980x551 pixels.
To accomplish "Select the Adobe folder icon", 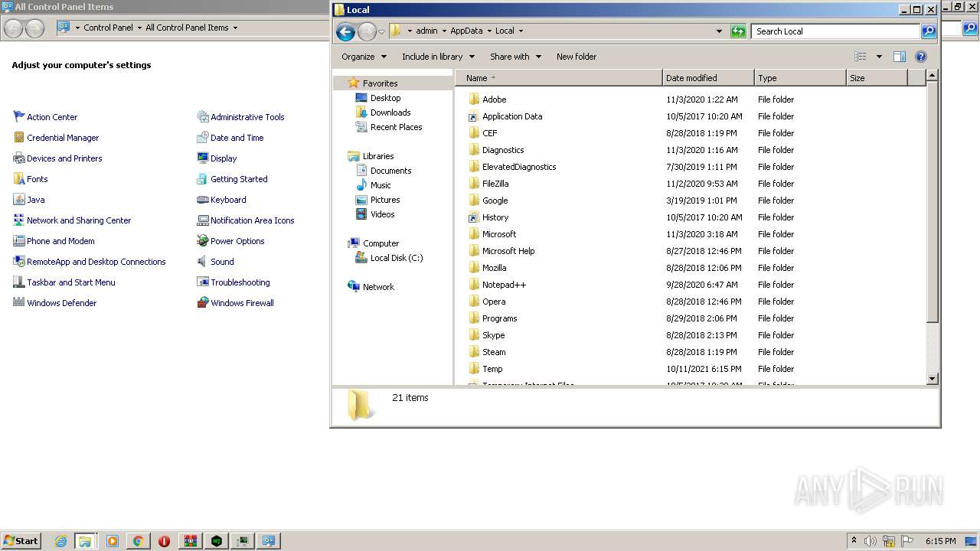I will (x=474, y=99).
